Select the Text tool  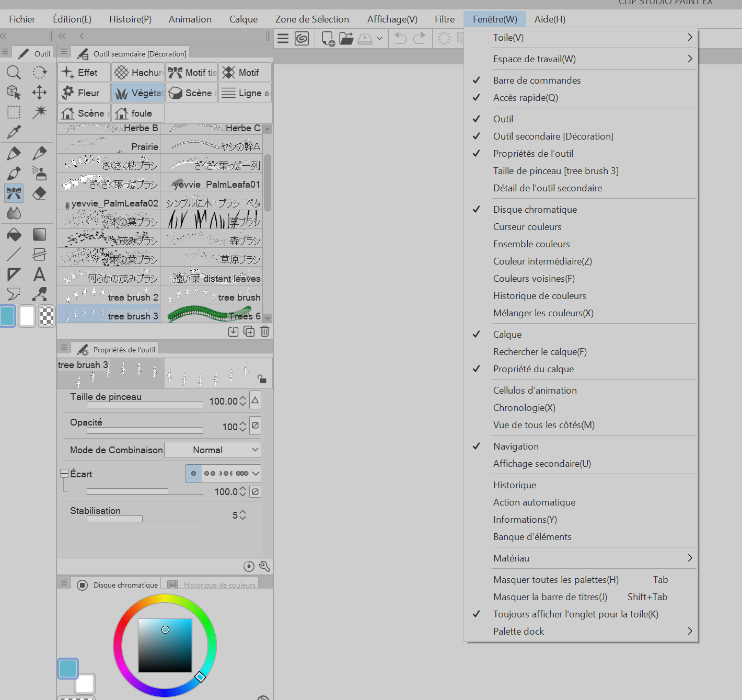click(39, 274)
